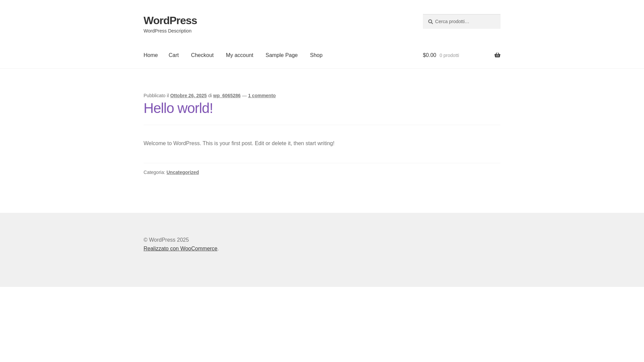This screenshot has width=644, height=362.
Task: Visit the Shop page
Action: [316, 55]
